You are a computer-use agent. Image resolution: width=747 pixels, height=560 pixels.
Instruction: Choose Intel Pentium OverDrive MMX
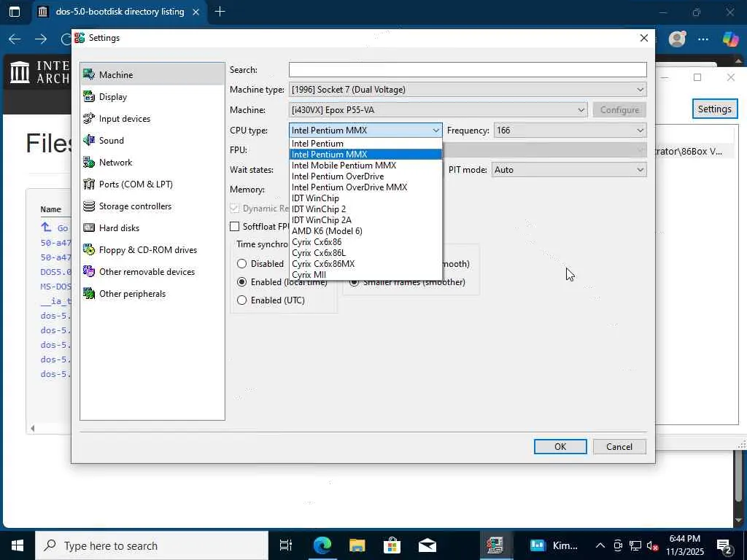(365, 187)
